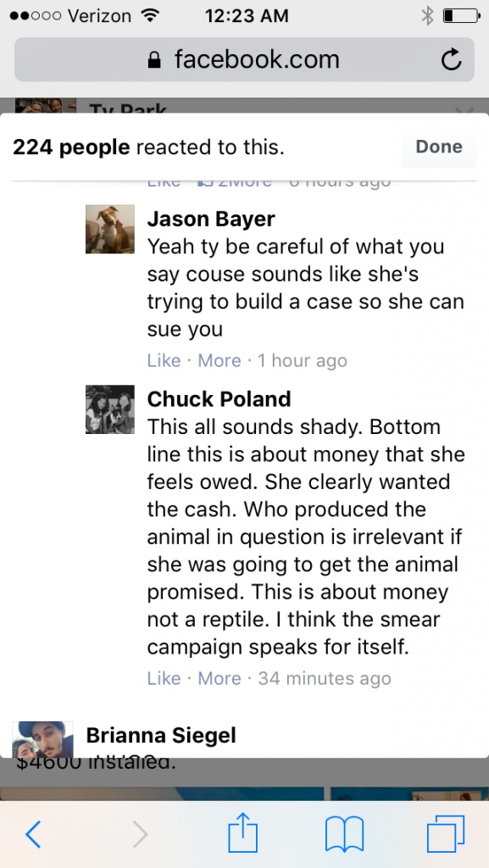The height and width of the screenshot is (868, 489).
Task: Tap the facebook.com address bar
Action: (244, 60)
